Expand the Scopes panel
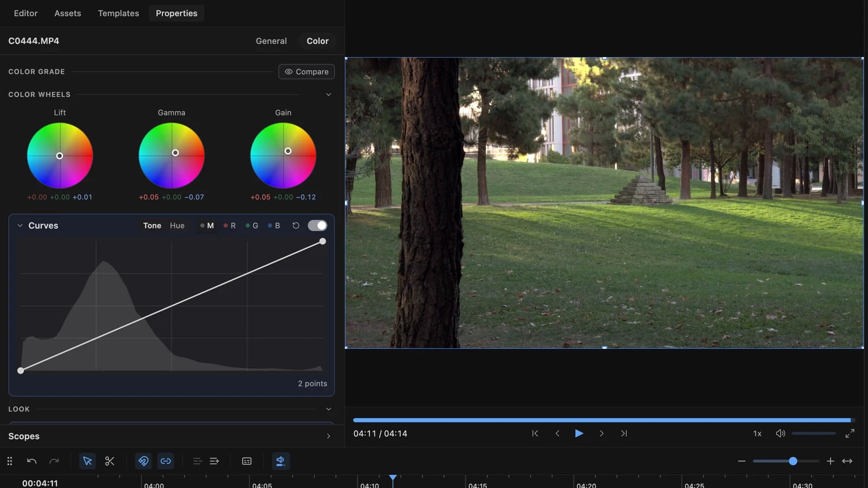Viewport: 868px width, 488px height. 328,436
